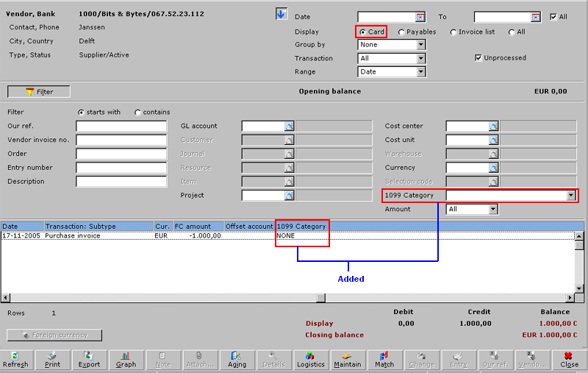Viewport: 588px width, 373px height.
Task: Click the Transaction: Subtype column header
Action: [99, 227]
